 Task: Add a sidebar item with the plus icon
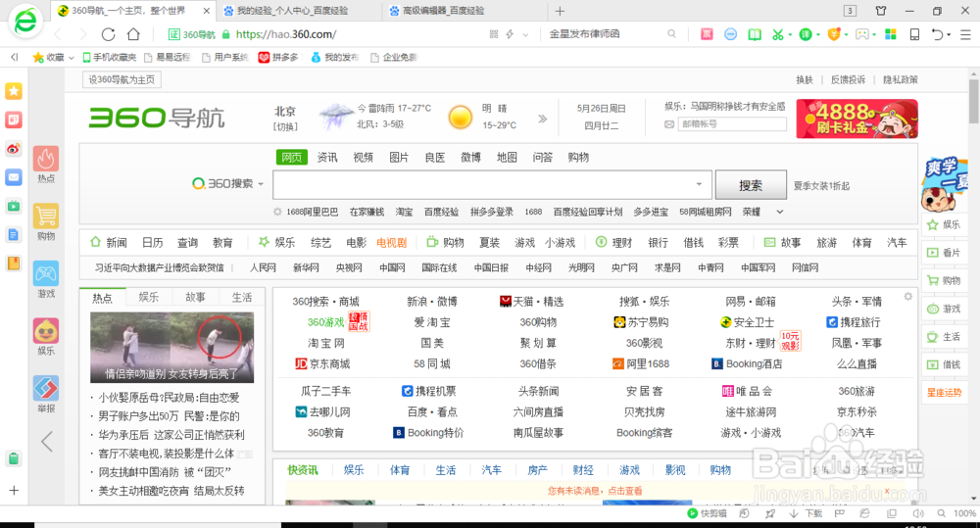(x=14, y=491)
